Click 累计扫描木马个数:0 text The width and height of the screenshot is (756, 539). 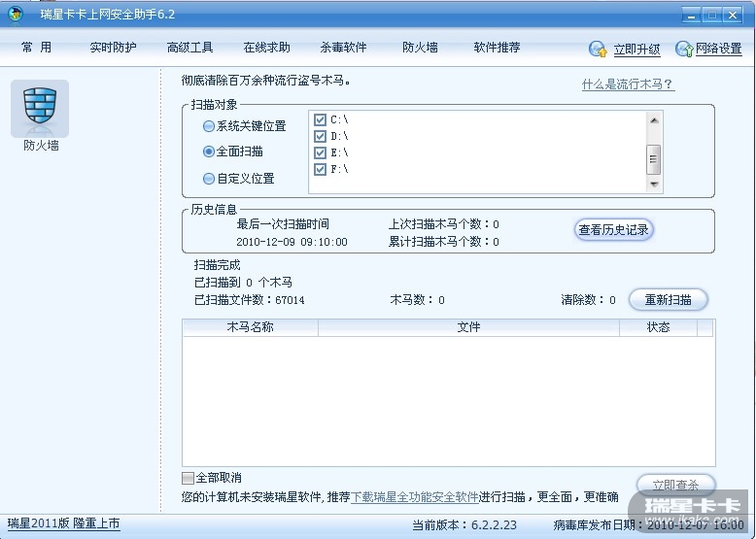[443, 242]
